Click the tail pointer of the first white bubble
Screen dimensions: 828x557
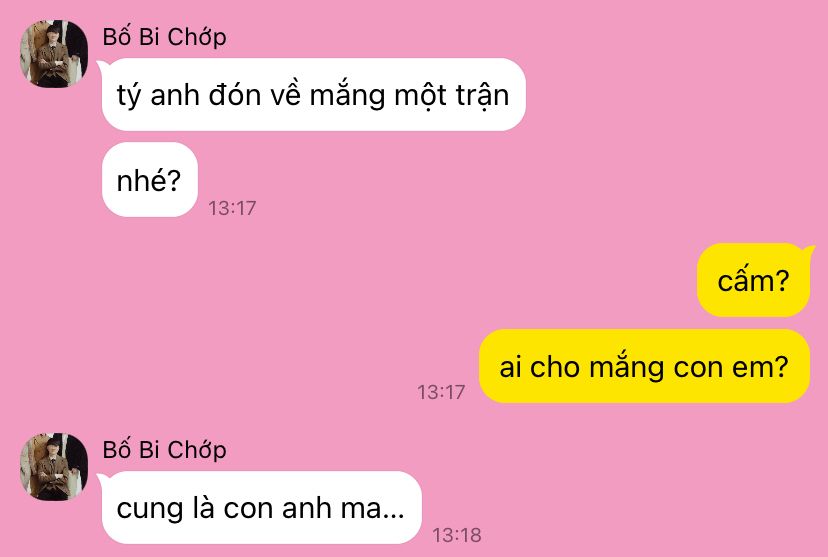[x=103, y=65]
